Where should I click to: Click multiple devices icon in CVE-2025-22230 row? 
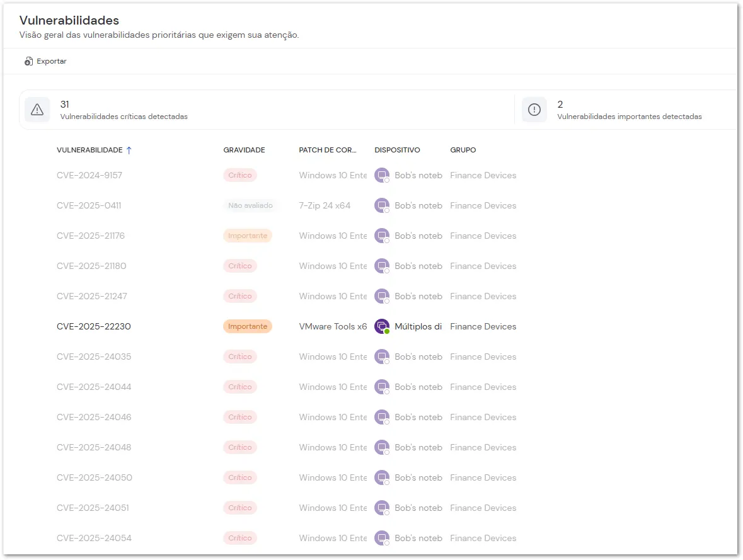[x=382, y=326]
